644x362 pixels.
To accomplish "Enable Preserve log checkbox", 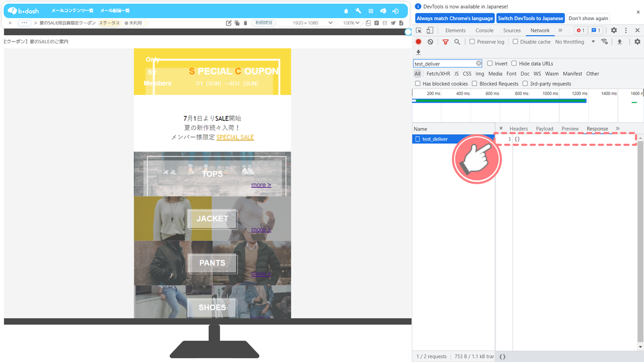I will (472, 42).
